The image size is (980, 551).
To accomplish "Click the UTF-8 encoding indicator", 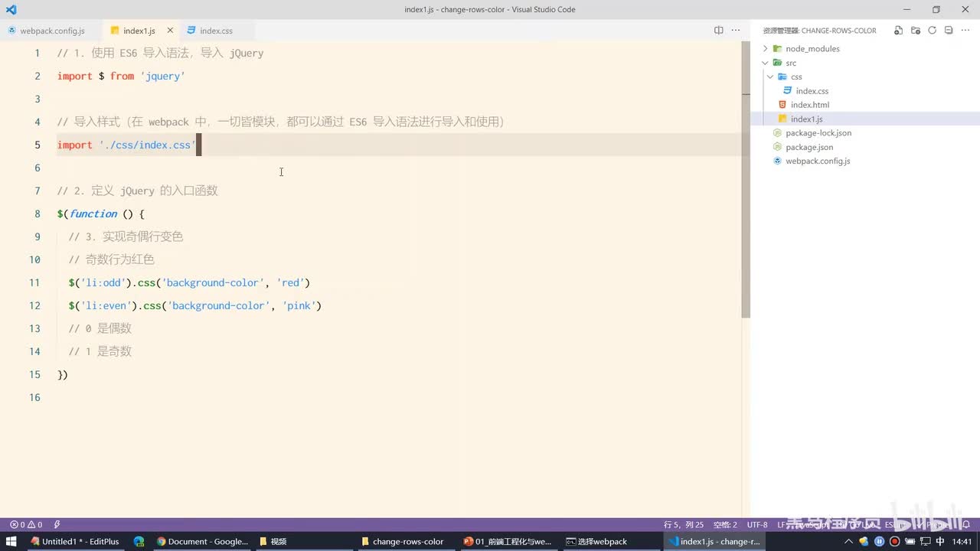I will (x=757, y=525).
